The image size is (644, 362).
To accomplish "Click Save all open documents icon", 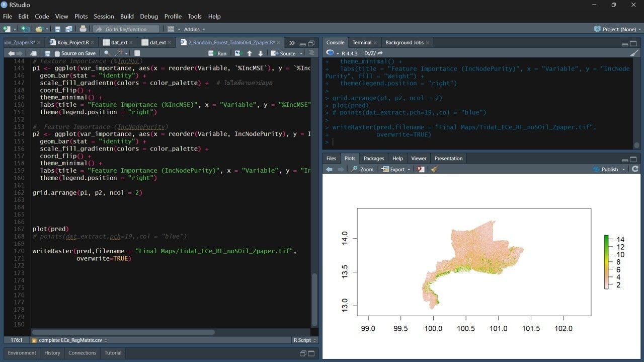I will (x=68, y=29).
